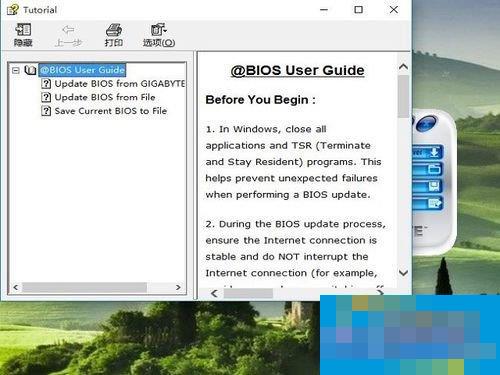Click help page icon beside Update BIOS from File
This screenshot has height=375, width=500.
coord(46,97)
